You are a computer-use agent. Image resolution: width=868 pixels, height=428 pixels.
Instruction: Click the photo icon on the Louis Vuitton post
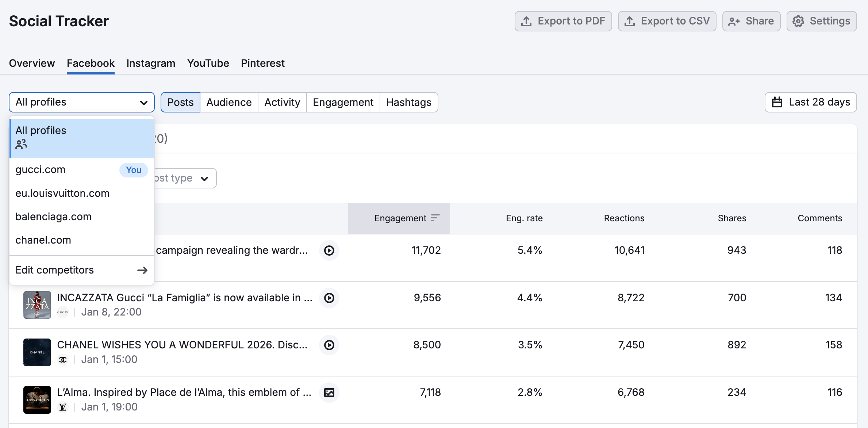(x=329, y=393)
